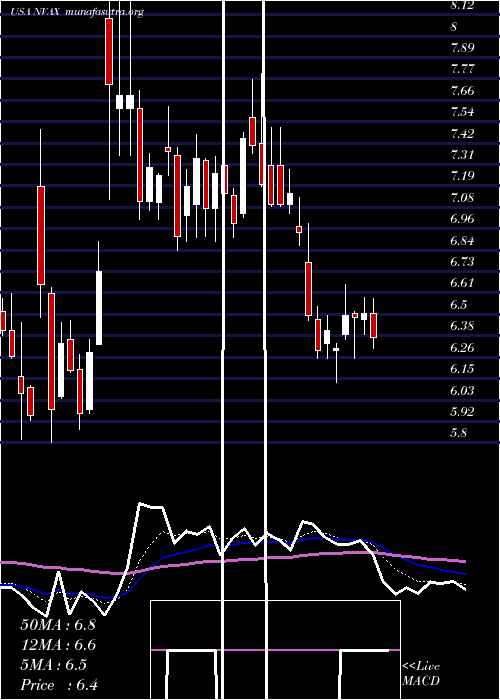Click the 5MA : 6.5 readout
Viewport: 500px width, 700px height.
[x=54, y=665]
